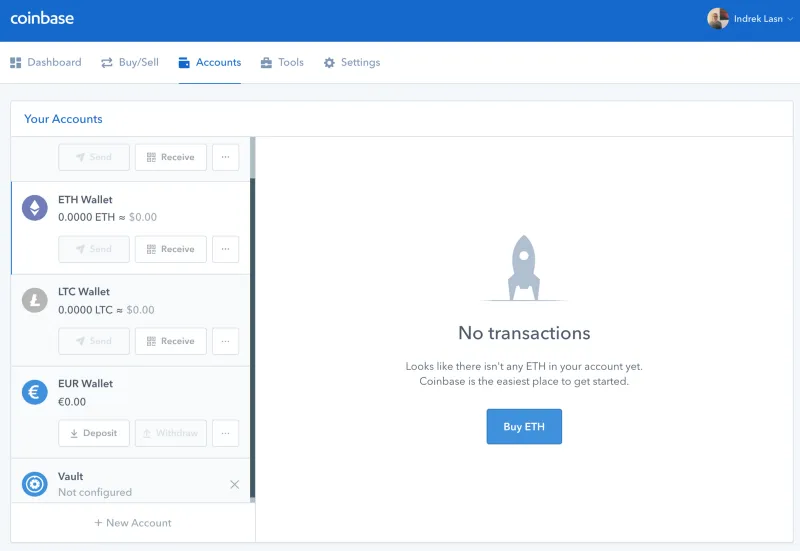Image resolution: width=800 pixels, height=551 pixels.
Task: Click Withdraw in EUR Wallet
Action: pyautogui.click(x=171, y=433)
